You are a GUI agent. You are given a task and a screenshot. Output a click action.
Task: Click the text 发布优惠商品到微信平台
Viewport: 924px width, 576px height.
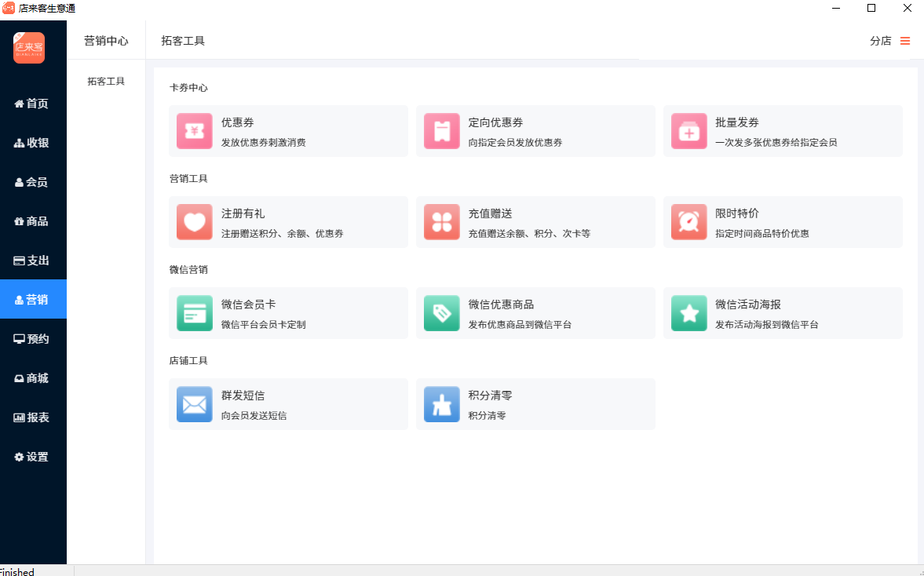click(x=520, y=325)
